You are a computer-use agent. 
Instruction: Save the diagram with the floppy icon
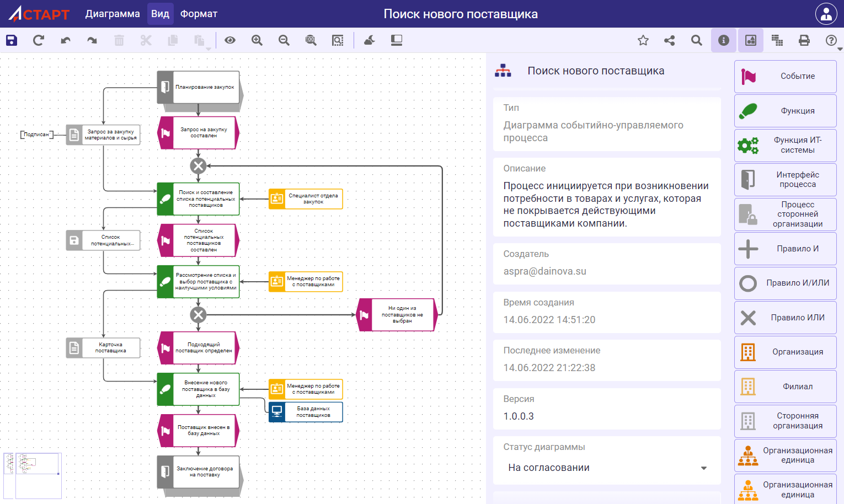tap(12, 40)
